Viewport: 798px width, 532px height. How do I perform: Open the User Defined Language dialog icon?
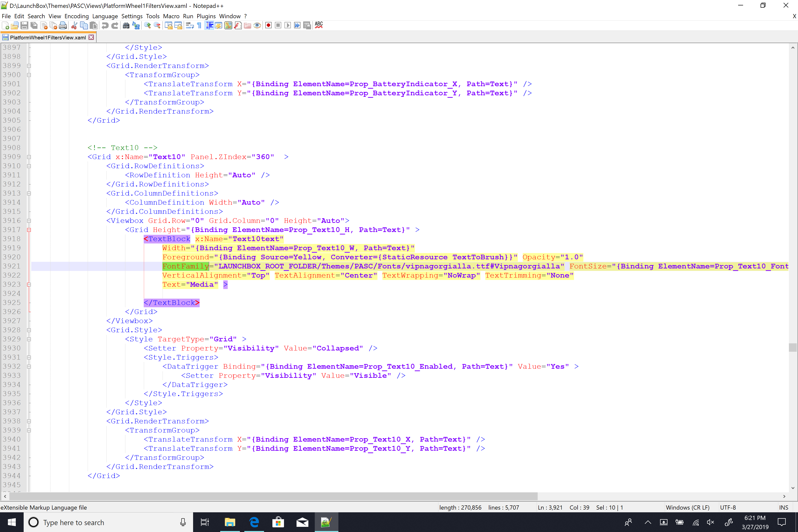tap(219, 25)
